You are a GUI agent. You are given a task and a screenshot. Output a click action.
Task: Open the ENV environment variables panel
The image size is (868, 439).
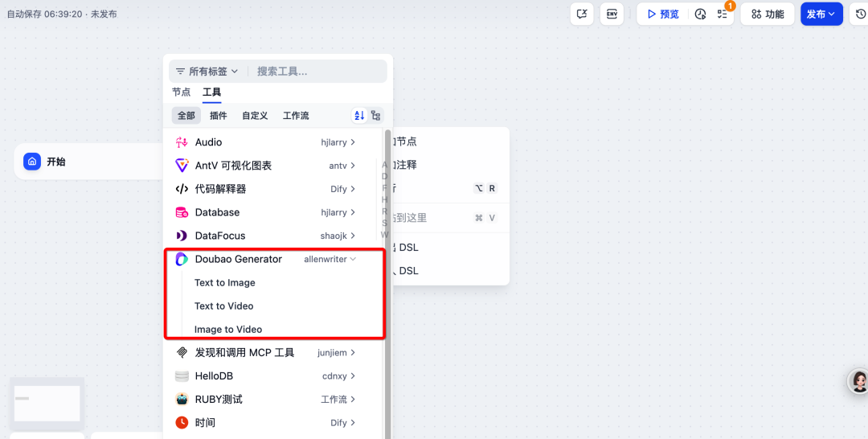tap(612, 14)
